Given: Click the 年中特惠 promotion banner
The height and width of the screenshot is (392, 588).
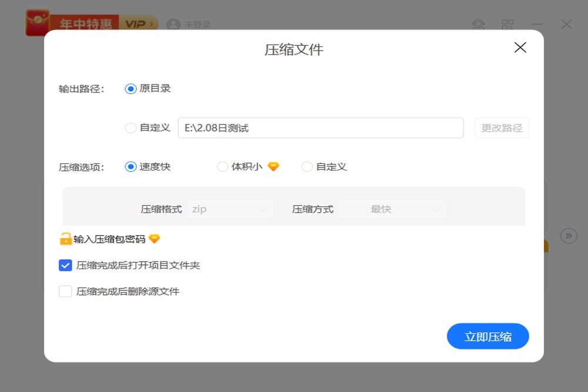Looking at the screenshot, I should tap(85, 24).
